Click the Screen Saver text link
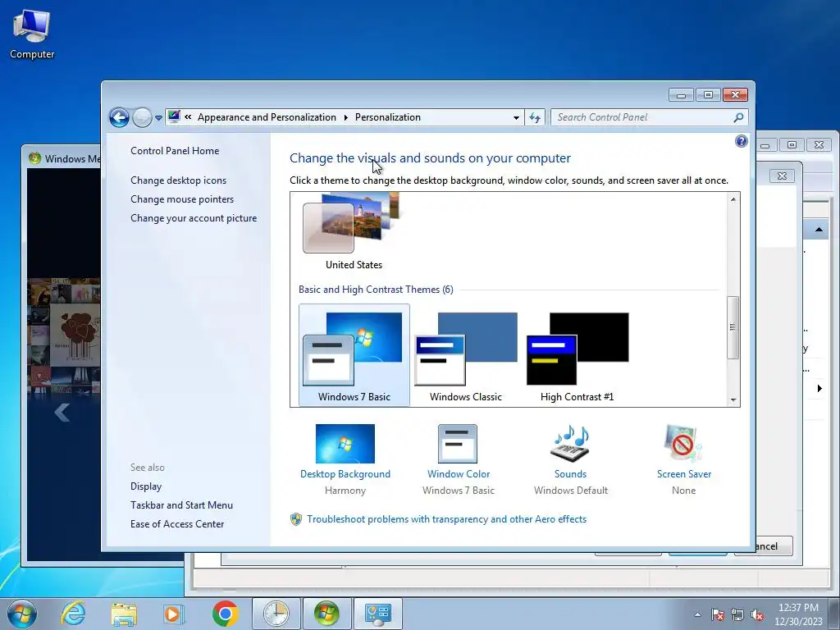Viewport: 840px width, 630px height. coord(683,474)
